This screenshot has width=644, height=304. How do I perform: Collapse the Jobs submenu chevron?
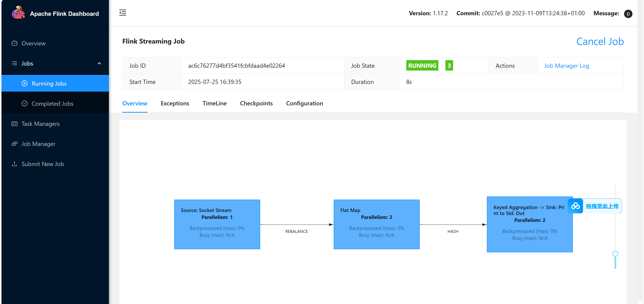(x=99, y=63)
